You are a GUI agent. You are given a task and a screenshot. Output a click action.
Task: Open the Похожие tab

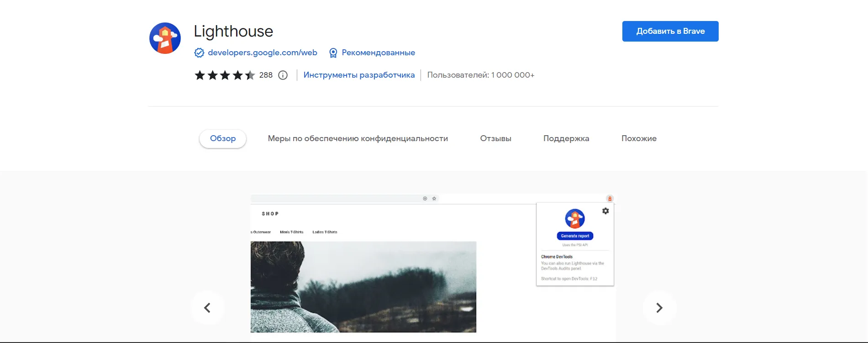coord(639,138)
